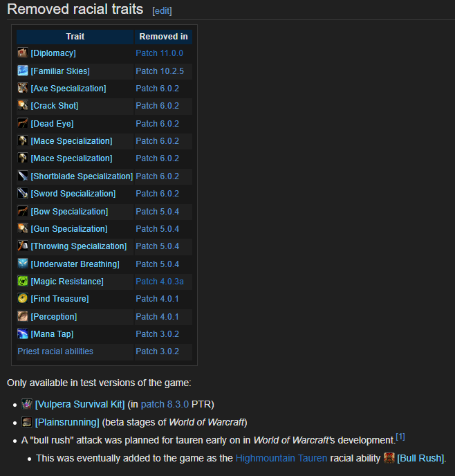
Task: Open the [Sword Specialization] link
Action: pos(73,194)
